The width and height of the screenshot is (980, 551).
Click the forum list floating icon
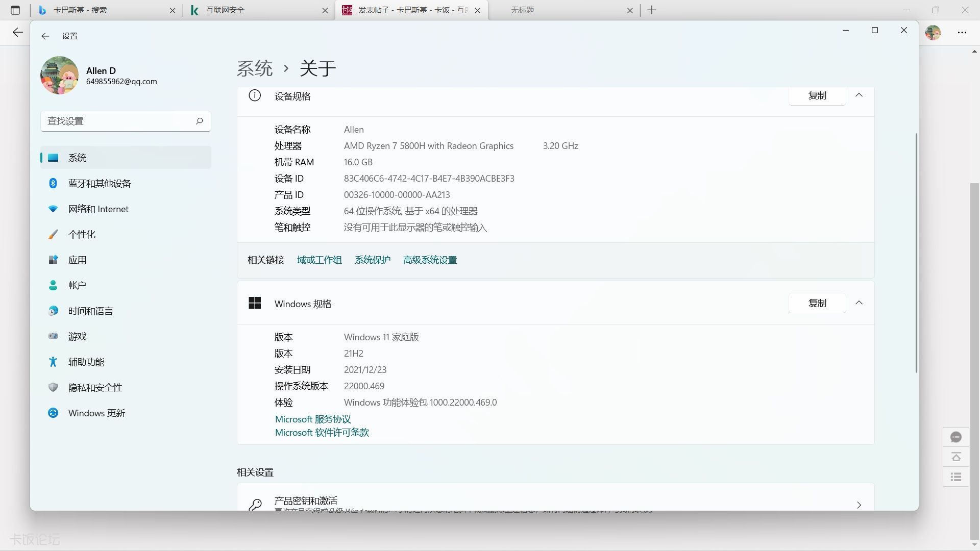pos(956,477)
